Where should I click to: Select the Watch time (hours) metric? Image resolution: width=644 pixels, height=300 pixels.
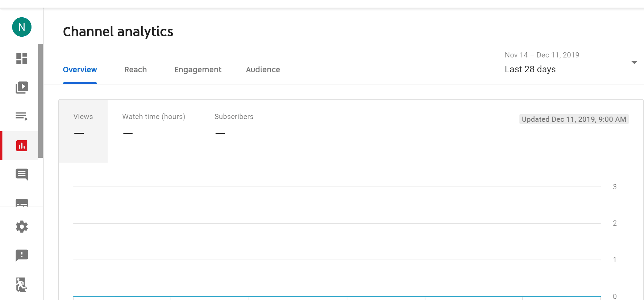[x=154, y=125]
